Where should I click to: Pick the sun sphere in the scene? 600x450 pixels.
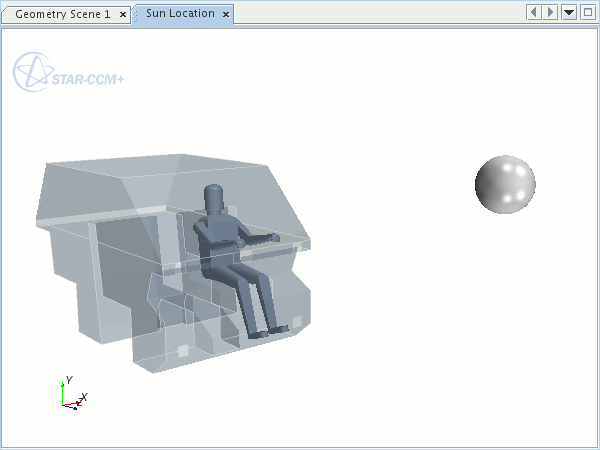[505, 185]
